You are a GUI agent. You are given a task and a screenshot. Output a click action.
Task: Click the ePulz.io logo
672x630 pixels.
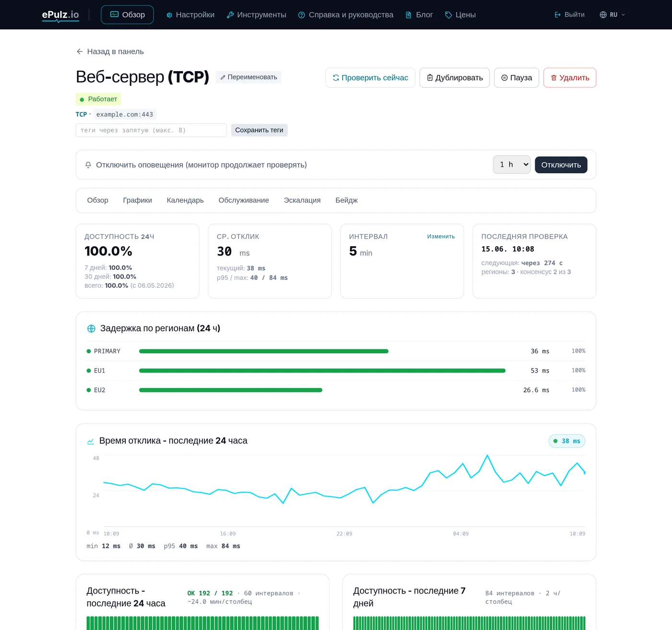[x=60, y=15]
